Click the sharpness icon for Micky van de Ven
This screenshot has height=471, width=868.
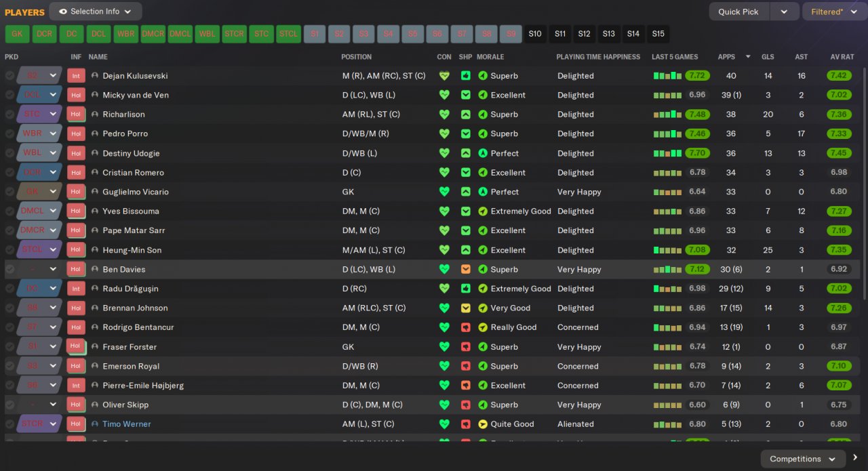click(466, 95)
